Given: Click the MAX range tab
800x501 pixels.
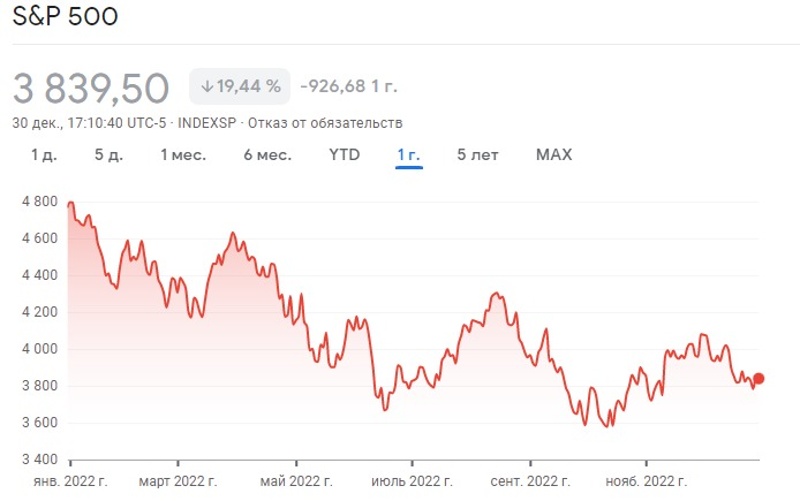Looking at the screenshot, I should tap(554, 155).
